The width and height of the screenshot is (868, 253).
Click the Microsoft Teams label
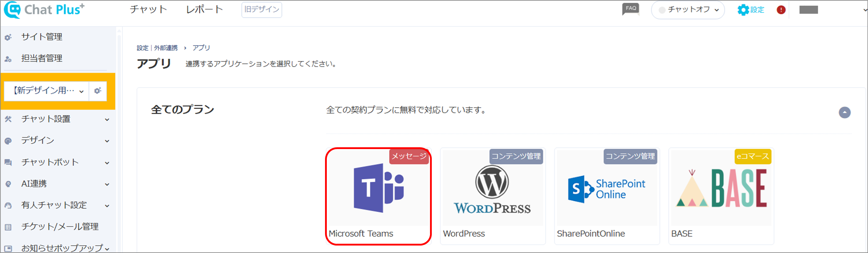point(361,234)
